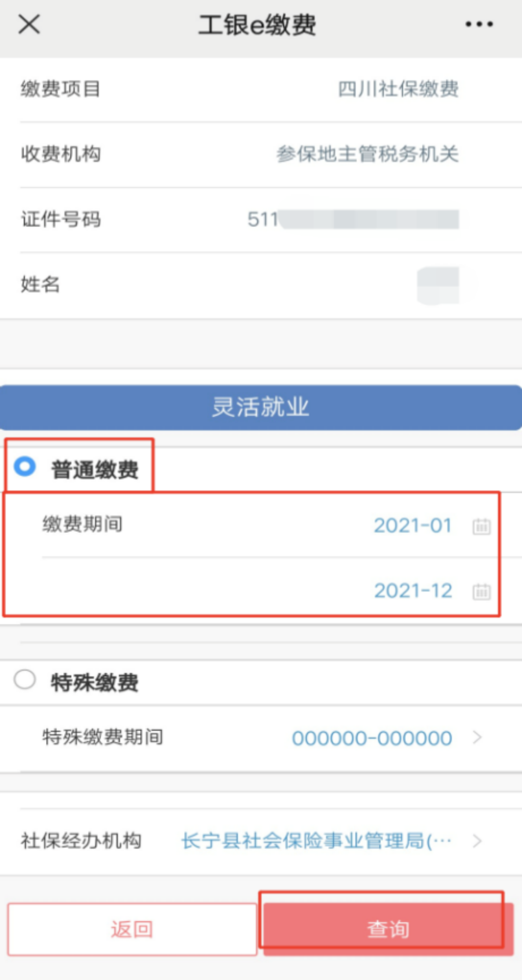Open the three-dot more options menu
Screen dimensions: 522x980
click(x=479, y=24)
